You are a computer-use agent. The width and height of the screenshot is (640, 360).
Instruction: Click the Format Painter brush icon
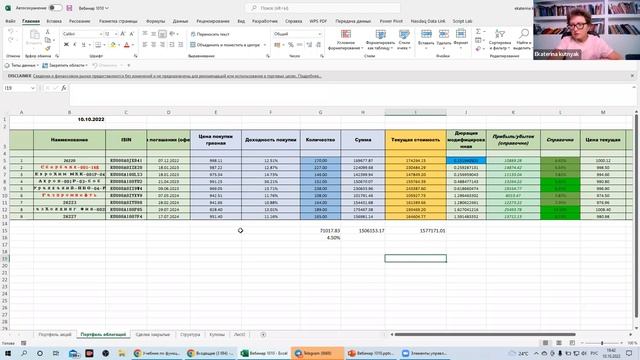(48, 49)
